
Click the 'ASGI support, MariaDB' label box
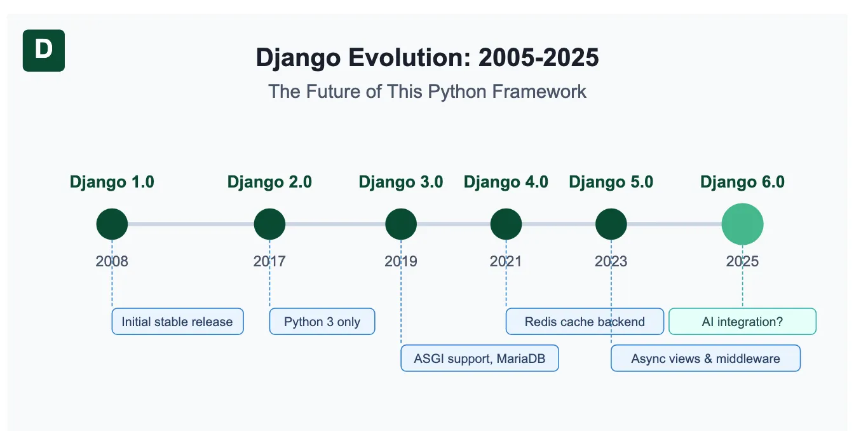pos(480,359)
